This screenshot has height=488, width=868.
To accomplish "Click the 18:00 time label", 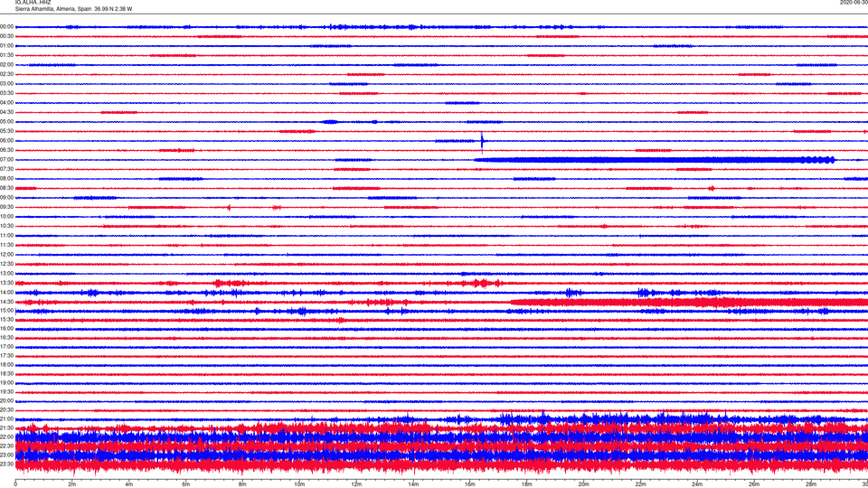I will (6, 364).
